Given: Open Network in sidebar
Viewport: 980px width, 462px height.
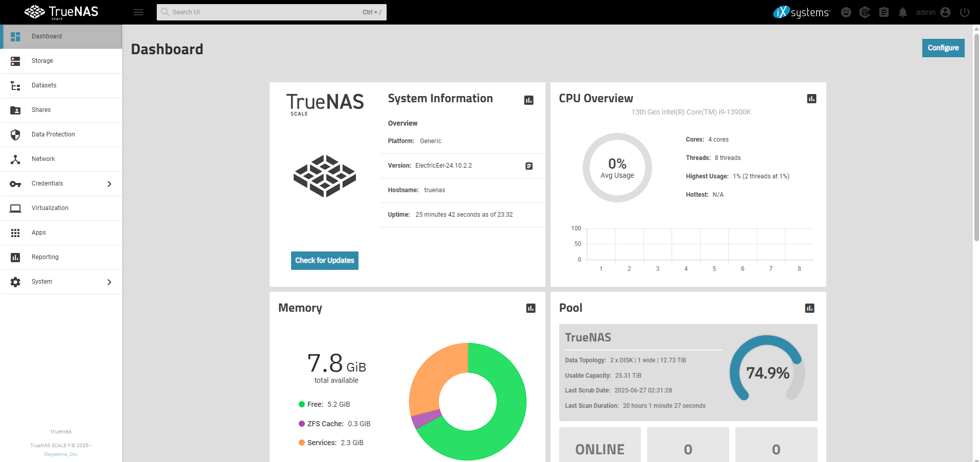Looking at the screenshot, I should pos(61,159).
